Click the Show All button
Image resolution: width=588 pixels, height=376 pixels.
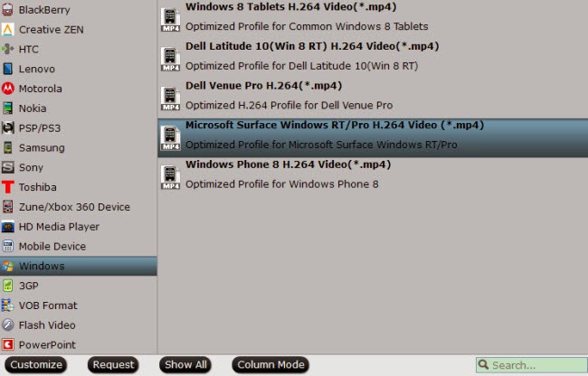[185, 365]
